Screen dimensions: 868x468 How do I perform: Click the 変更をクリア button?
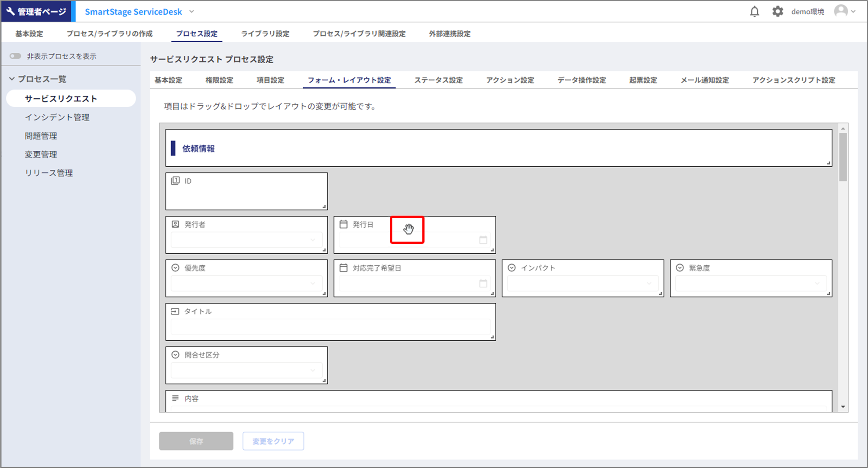pos(273,441)
